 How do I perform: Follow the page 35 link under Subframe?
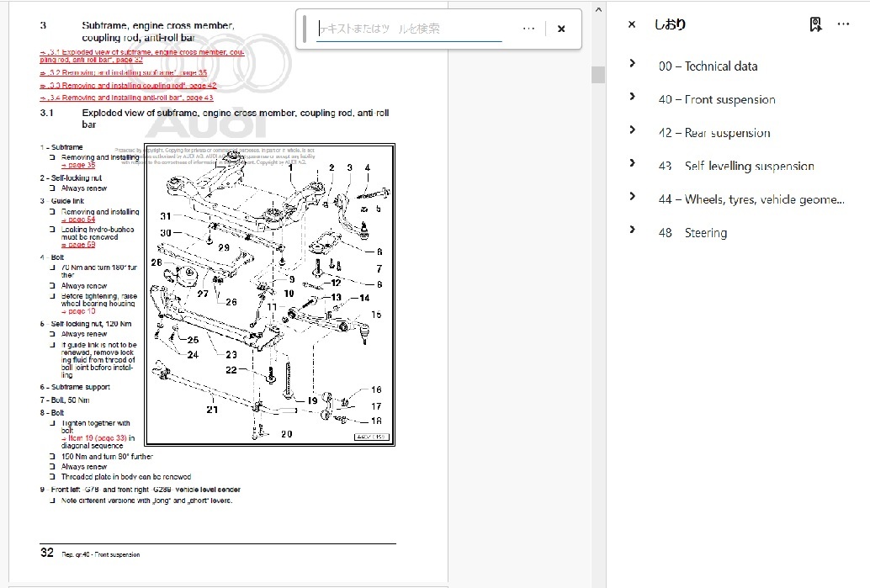78,166
